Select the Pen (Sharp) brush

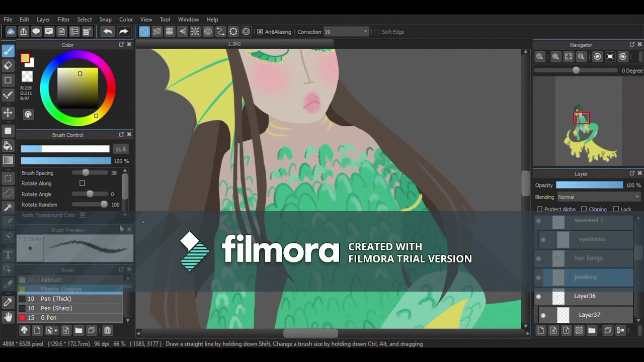pos(70,308)
